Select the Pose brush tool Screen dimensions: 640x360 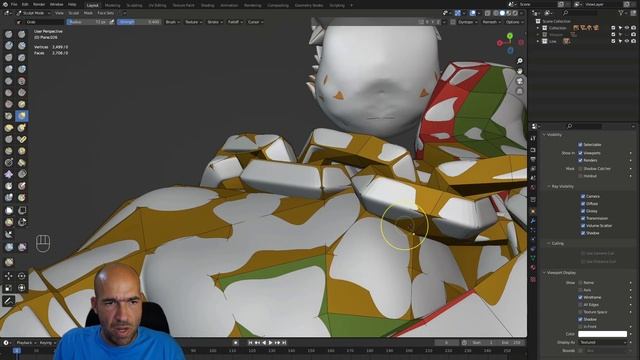point(22,139)
